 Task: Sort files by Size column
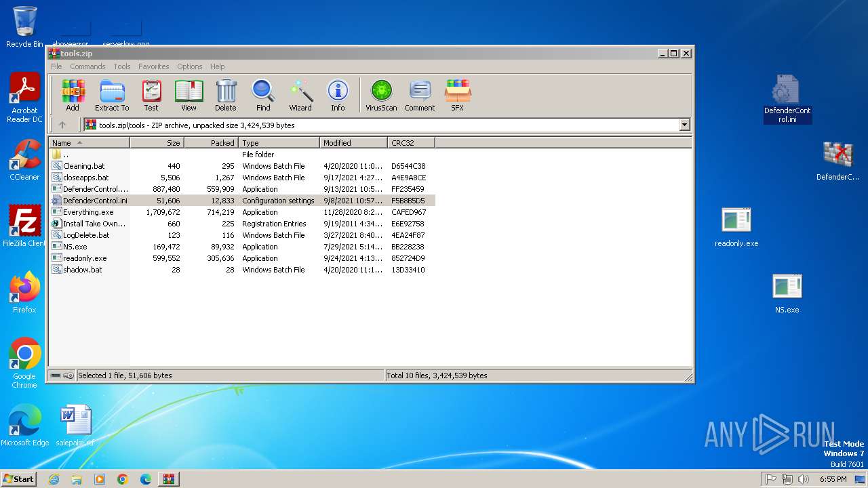tap(157, 143)
